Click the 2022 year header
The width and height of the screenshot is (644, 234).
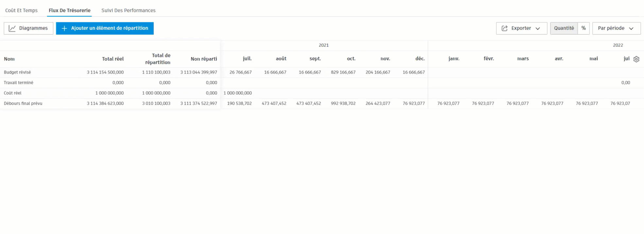[618, 45]
